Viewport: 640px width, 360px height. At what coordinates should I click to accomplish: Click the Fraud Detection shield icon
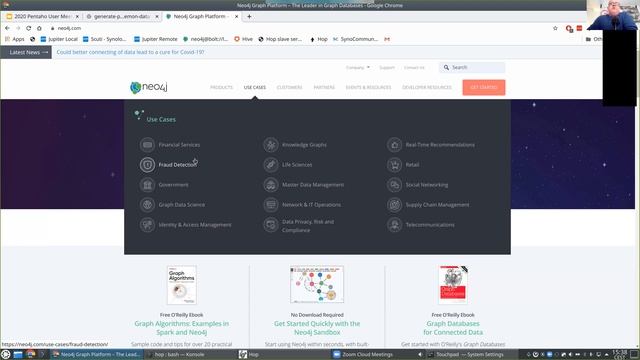pos(147,164)
